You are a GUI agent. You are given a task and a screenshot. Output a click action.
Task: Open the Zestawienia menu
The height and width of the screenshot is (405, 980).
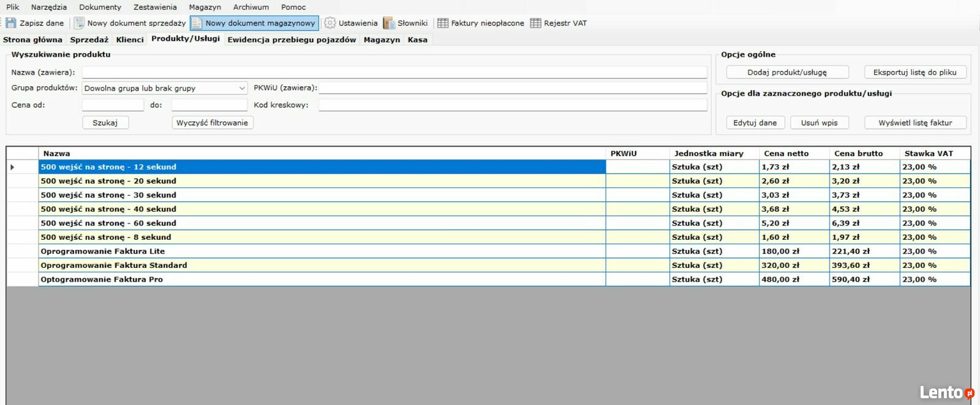[x=155, y=7]
